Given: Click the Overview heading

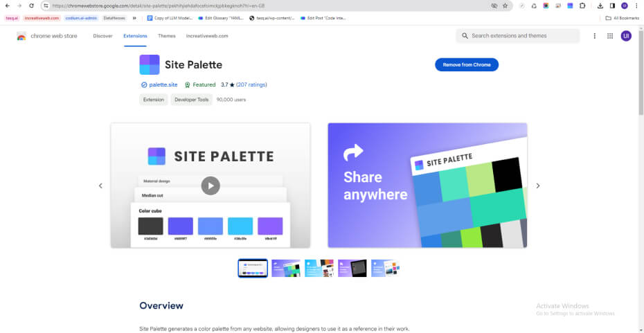Looking at the screenshot, I should click(x=161, y=305).
